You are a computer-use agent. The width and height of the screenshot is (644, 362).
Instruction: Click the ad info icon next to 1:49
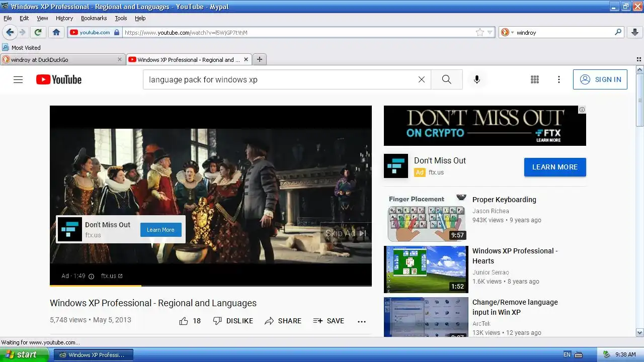[x=92, y=276]
